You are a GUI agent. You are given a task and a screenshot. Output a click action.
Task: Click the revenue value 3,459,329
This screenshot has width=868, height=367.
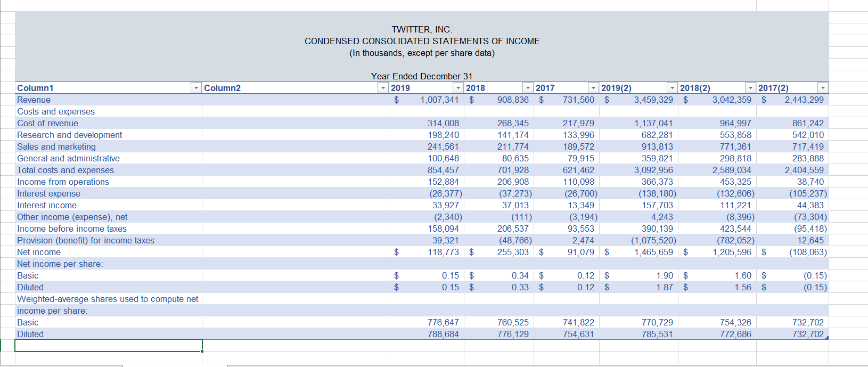click(653, 100)
